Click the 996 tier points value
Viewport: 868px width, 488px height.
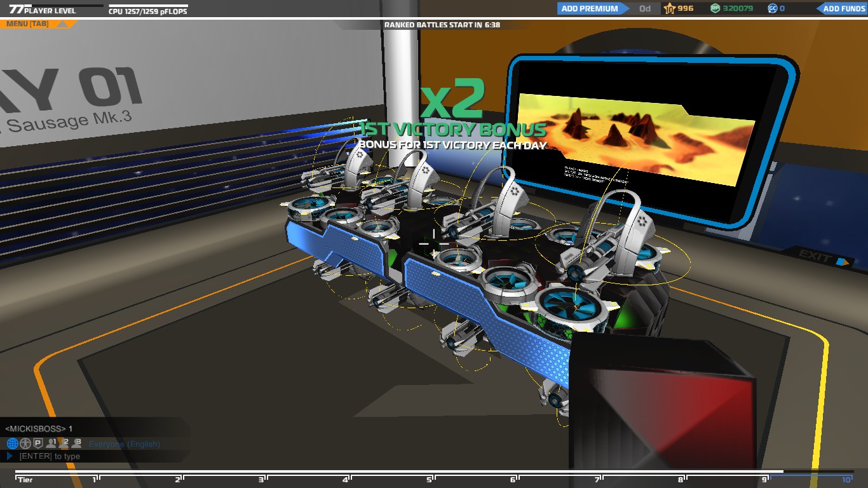pos(686,9)
